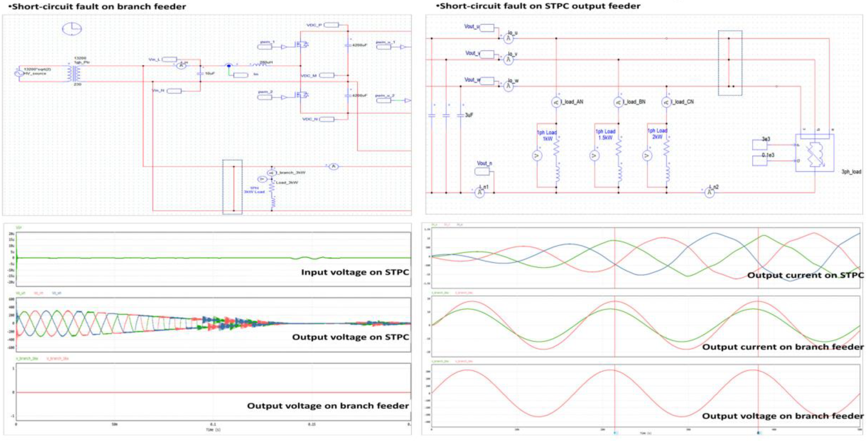Click the I_load_BN current probe
This screenshot has height=441, width=868.
[618, 102]
